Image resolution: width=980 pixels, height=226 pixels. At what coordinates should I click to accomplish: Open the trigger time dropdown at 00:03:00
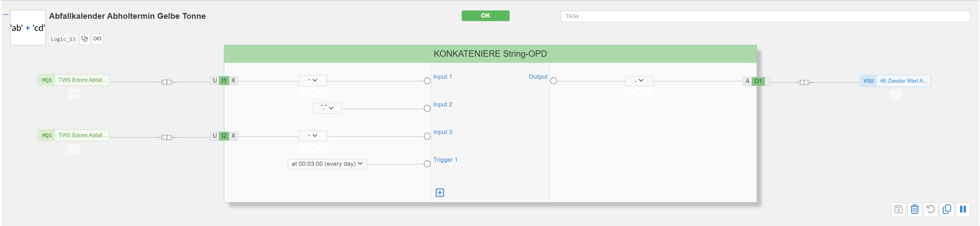pos(327,164)
